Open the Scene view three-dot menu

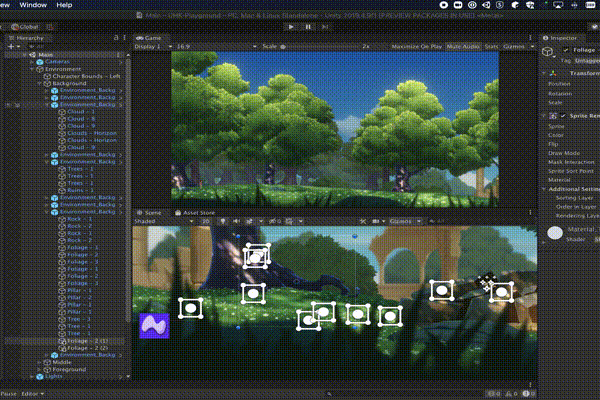[x=530, y=212]
